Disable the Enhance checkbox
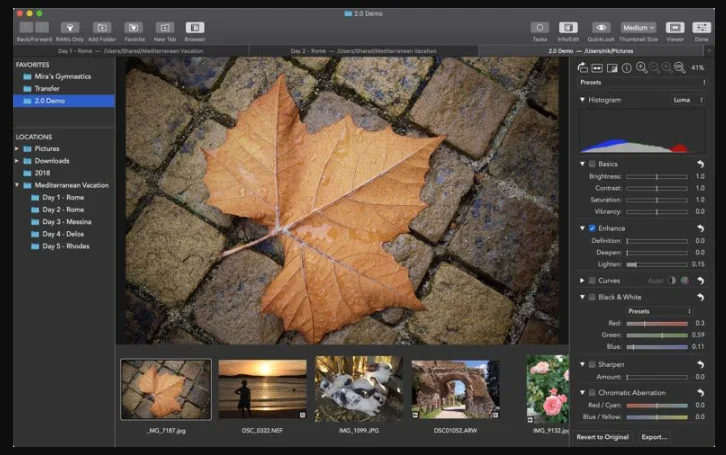Image resolution: width=726 pixels, height=455 pixels. point(592,228)
